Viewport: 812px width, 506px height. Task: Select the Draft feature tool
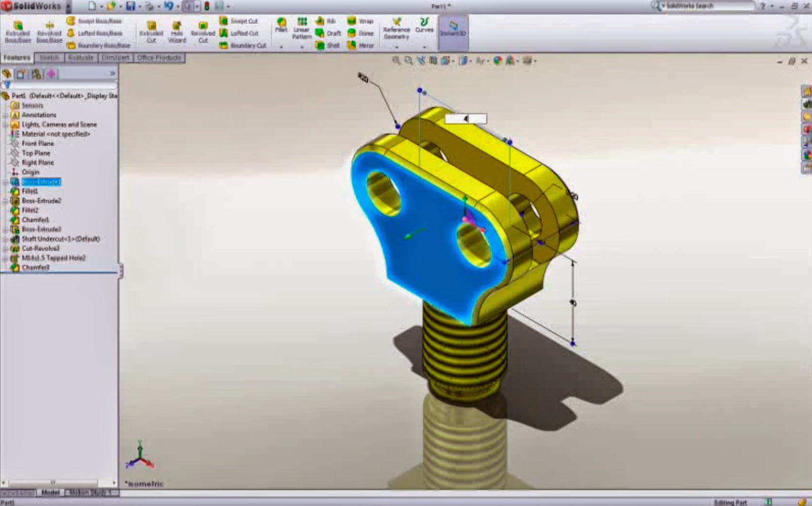coord(328,33)
